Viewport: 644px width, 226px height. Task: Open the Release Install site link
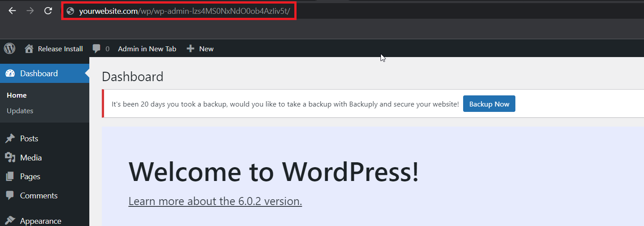pyautogui.click(x=60, y=49)
